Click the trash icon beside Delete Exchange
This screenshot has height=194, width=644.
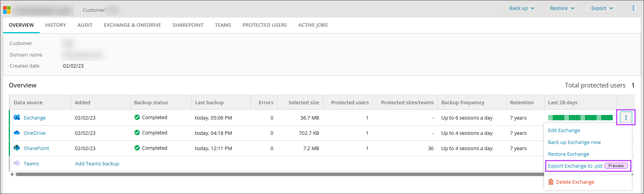[x=551, y=182]
